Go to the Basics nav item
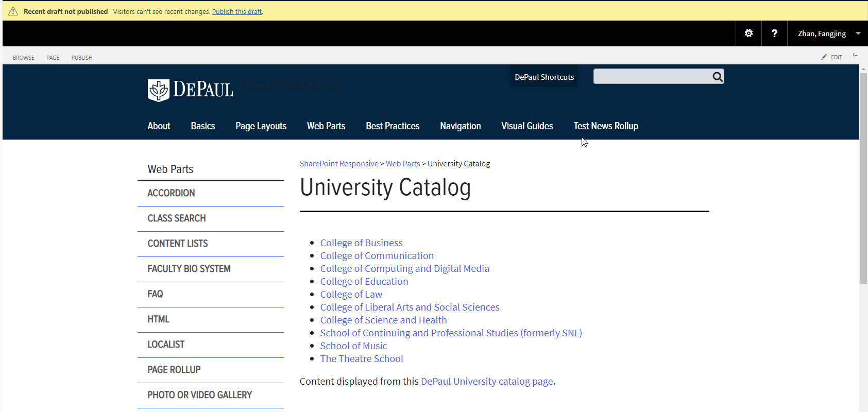 [x=203, y=126]
